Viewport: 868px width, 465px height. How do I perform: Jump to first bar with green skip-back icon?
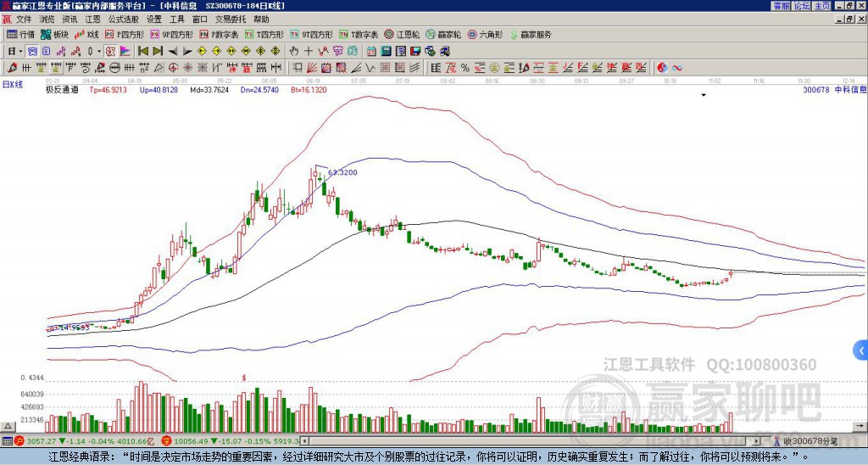142,52
